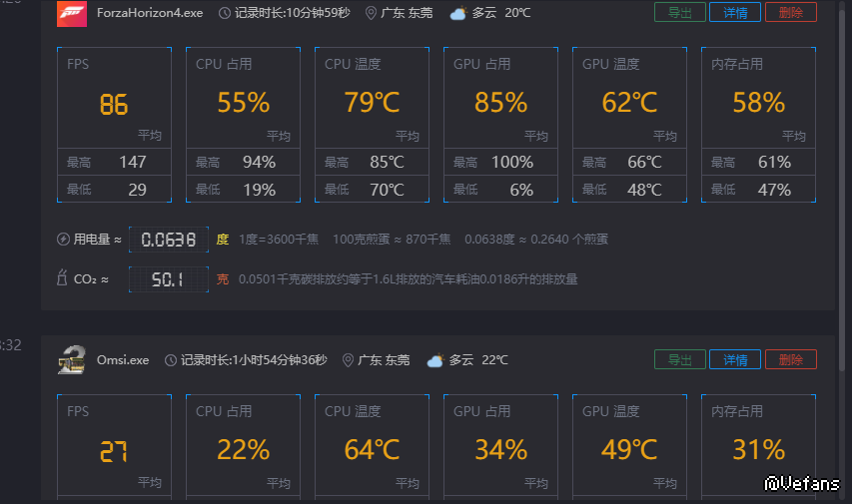Click the cloudy weather icon in the ForzaHorizon4 record

click(458, 13)
